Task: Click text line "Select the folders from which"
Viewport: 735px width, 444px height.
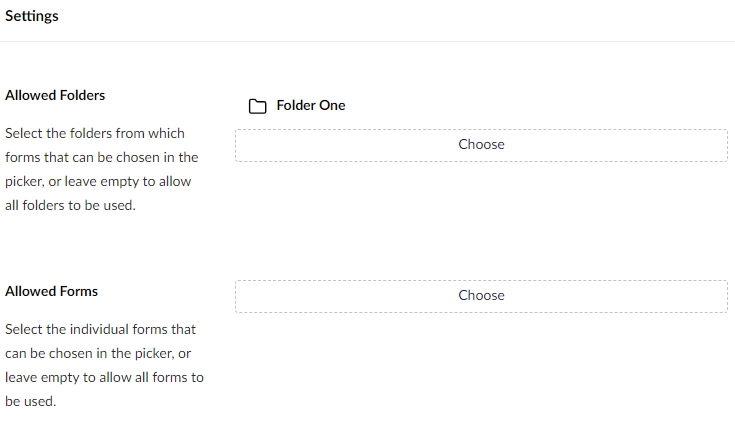Action: (95, 133)
